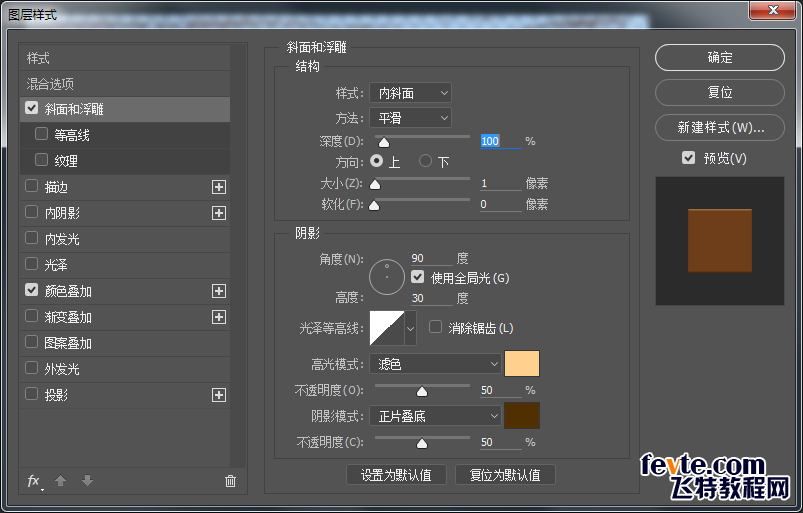
Task: Uncheck the 颜色叠加 checkbox
Action: coord(32,290)
